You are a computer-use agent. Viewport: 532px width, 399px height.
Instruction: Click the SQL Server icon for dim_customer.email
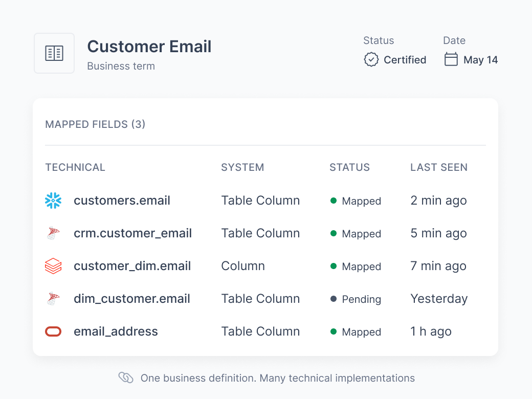[x=53, y=299]
